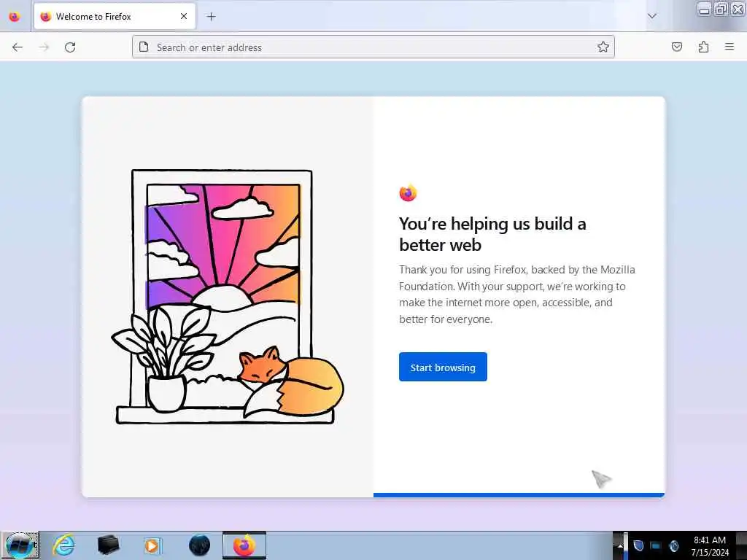Bookmark this page with the star icon
The width and height of the screenshot is (747, 560).
(x=603, y=47)
